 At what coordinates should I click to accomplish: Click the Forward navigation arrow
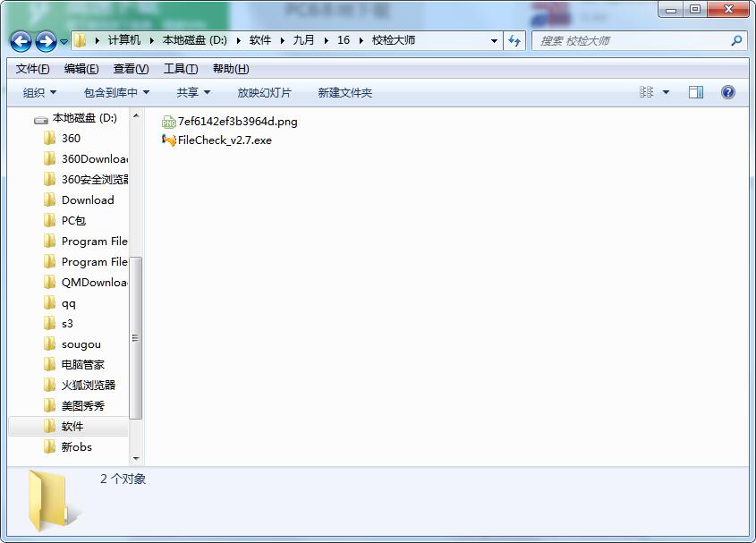point(46,41)
